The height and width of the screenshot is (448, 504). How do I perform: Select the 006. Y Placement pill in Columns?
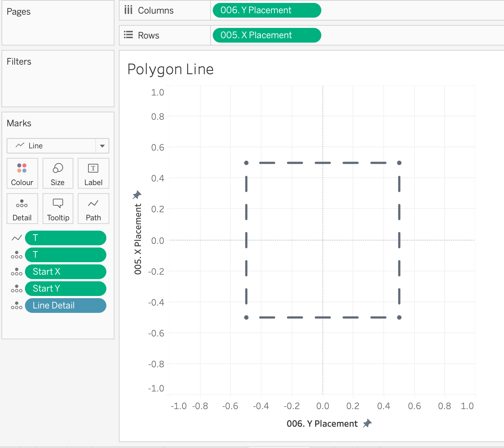[266, 10]
